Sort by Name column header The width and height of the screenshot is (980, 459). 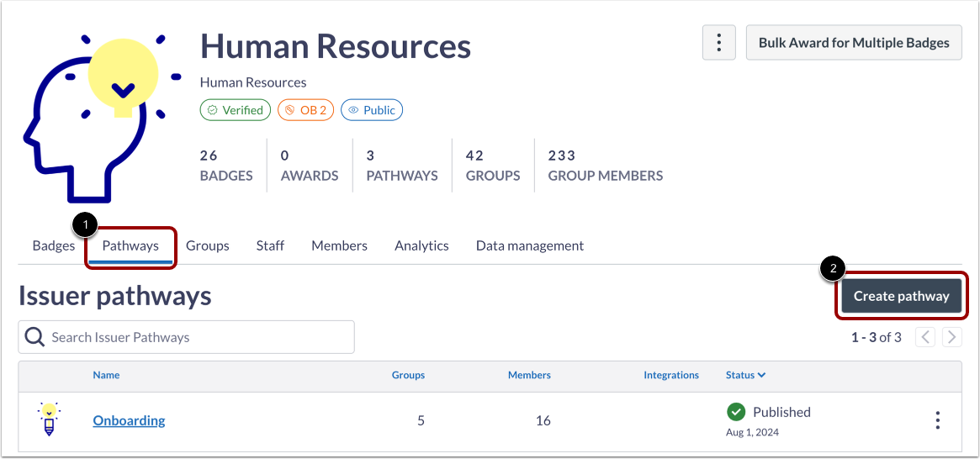[106, 375]
